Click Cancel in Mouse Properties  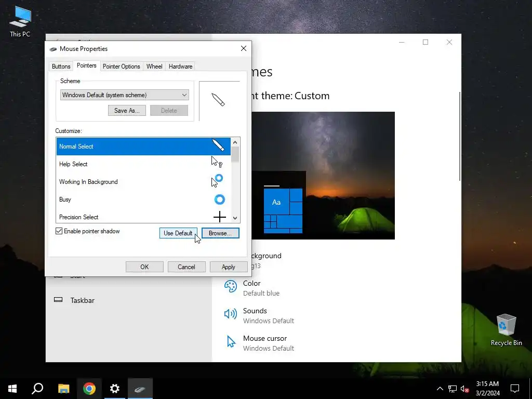click(187, 267)
